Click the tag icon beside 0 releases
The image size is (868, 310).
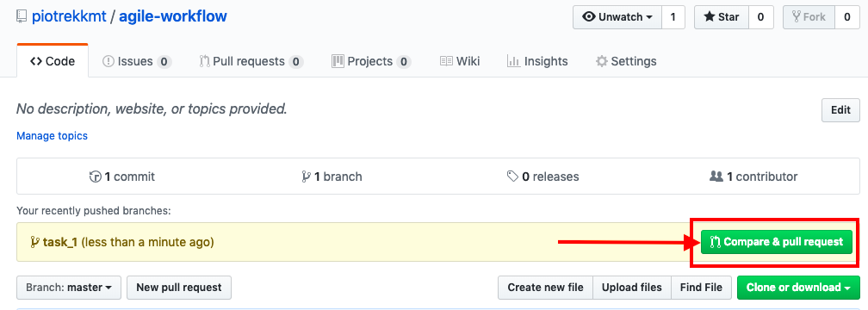[512, 177]
